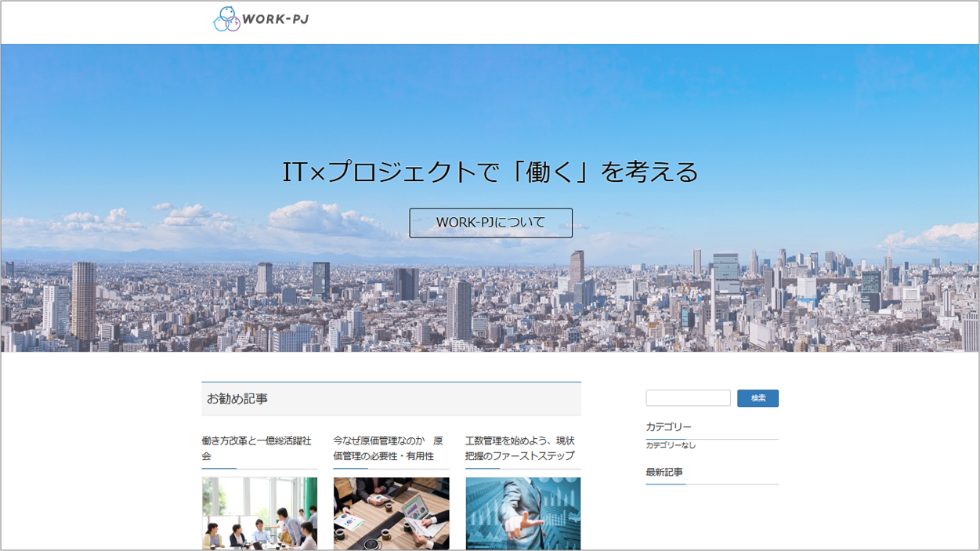Open article 今なぜ原価管理なのか
Screen dimensions: 980x551
pos(389,448)
